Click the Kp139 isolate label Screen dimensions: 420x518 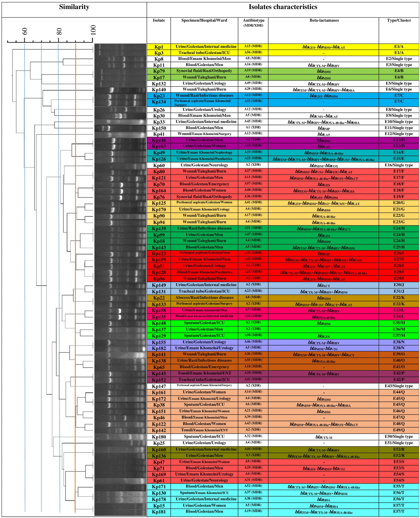pyautogui.click(x=159, y=229)
